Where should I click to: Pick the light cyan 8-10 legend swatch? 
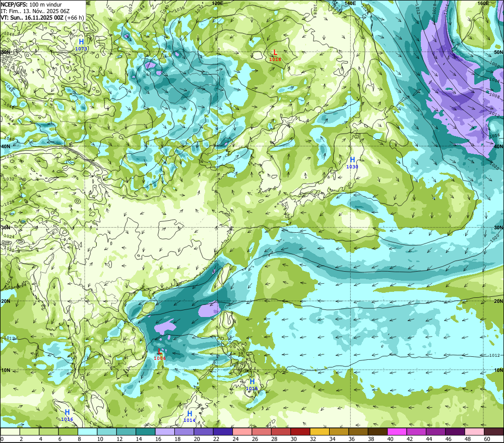87,432
